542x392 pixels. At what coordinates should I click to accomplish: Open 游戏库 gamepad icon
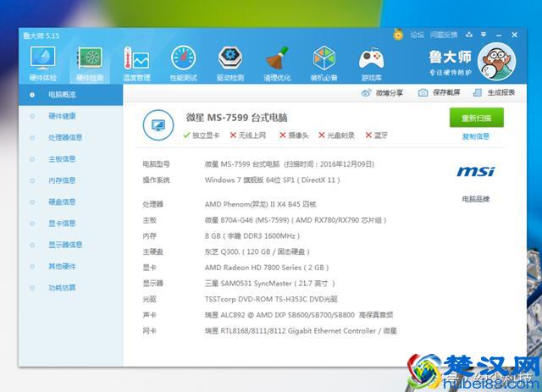(x=371, y=63)
